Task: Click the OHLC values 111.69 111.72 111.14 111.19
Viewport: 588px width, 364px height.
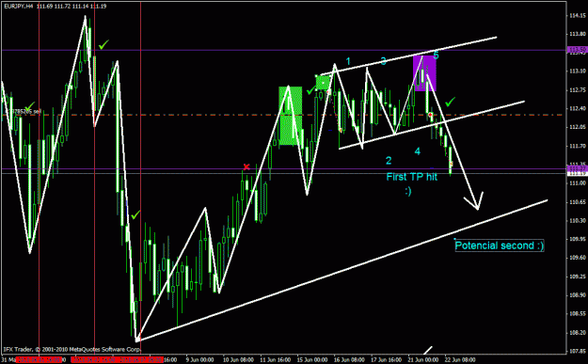Action: point(72,6)
